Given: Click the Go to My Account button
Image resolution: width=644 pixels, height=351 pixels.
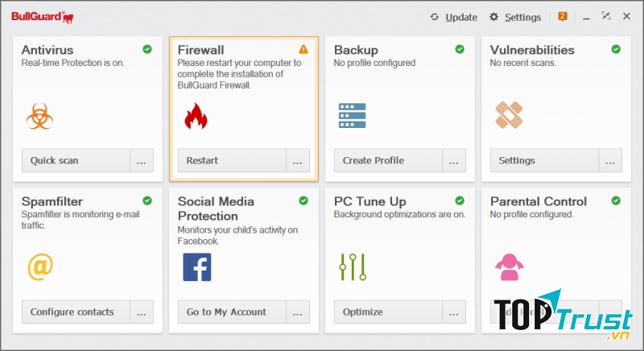Looking at the screenshot, I should pos(232,312).
